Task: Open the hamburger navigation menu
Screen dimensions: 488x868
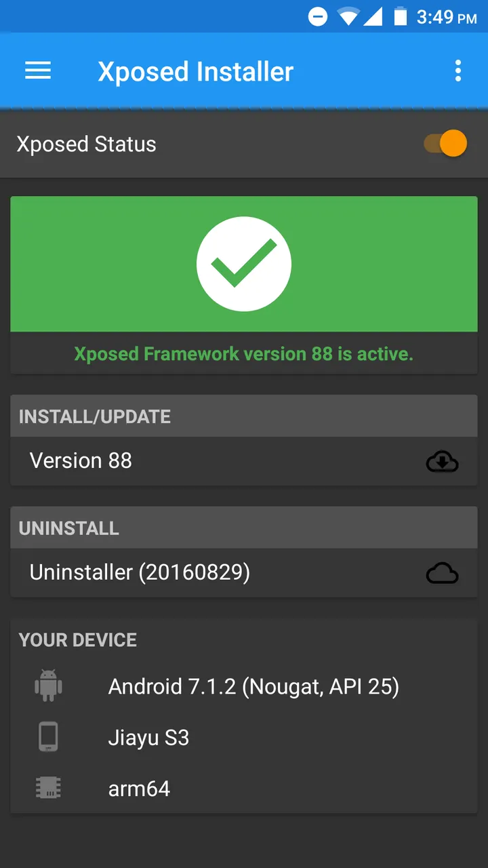Action: pyautogui.click(x=38, y=71)
